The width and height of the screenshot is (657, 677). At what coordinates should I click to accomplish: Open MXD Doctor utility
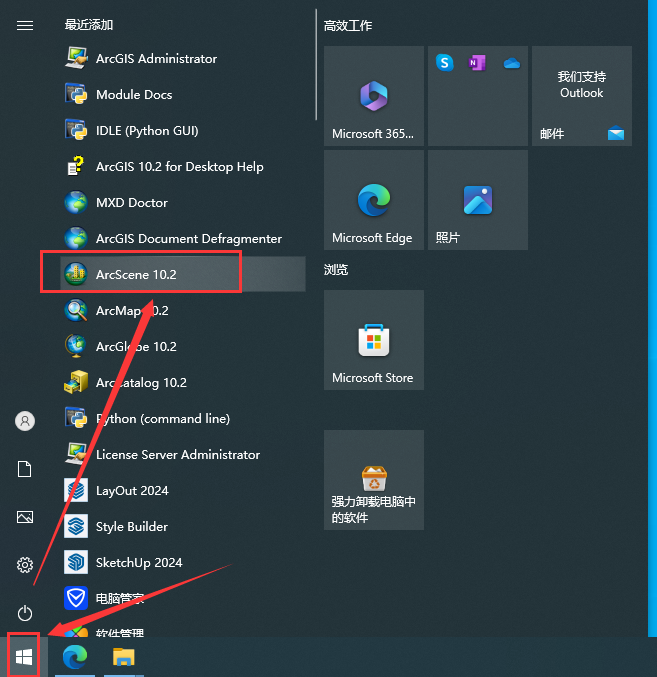131,202
